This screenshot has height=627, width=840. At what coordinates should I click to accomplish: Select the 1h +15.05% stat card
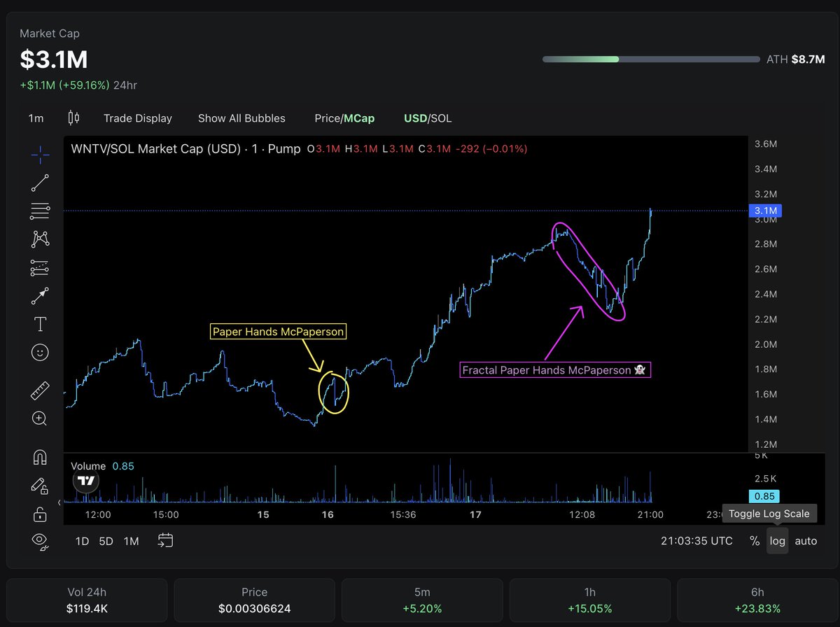point(590,600)
